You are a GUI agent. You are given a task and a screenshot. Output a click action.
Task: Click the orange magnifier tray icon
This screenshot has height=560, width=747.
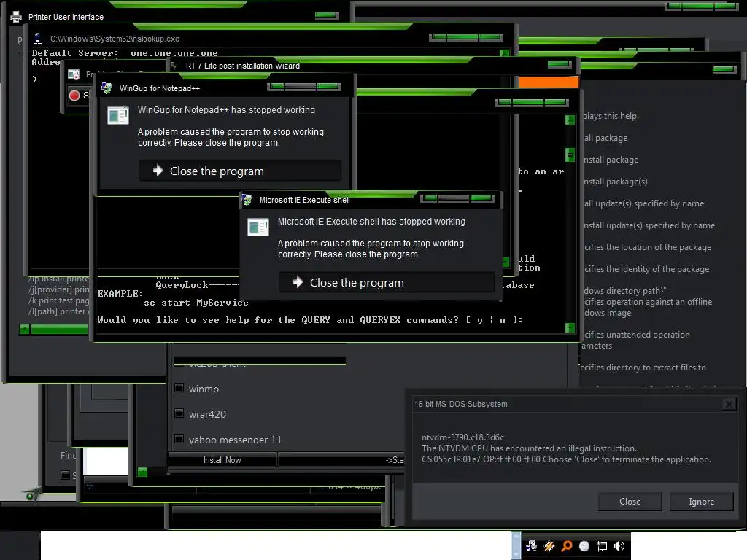pyautogui.click(x=567, y=546)
